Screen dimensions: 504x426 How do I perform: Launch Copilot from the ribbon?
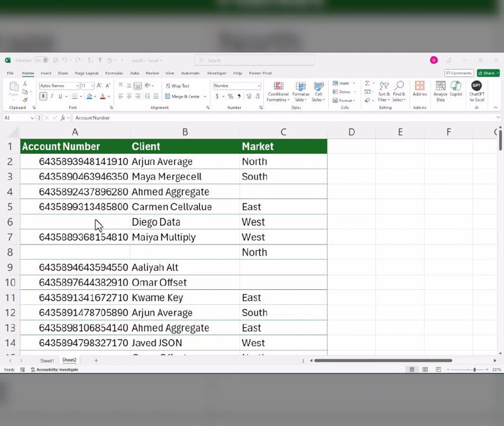455,91
